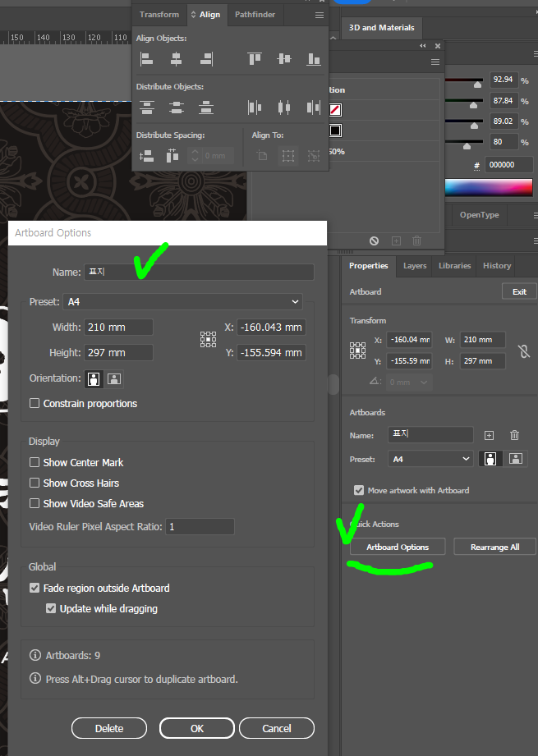Click Exit button in Properties panel
Screen dimensions: 538x756
[x=519, y=291]
